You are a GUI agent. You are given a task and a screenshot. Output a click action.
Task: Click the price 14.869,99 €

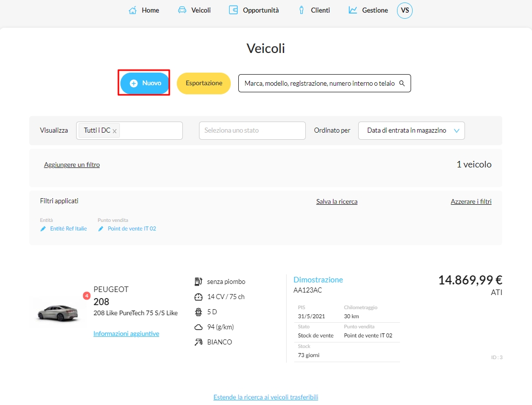tap(470, 280)
